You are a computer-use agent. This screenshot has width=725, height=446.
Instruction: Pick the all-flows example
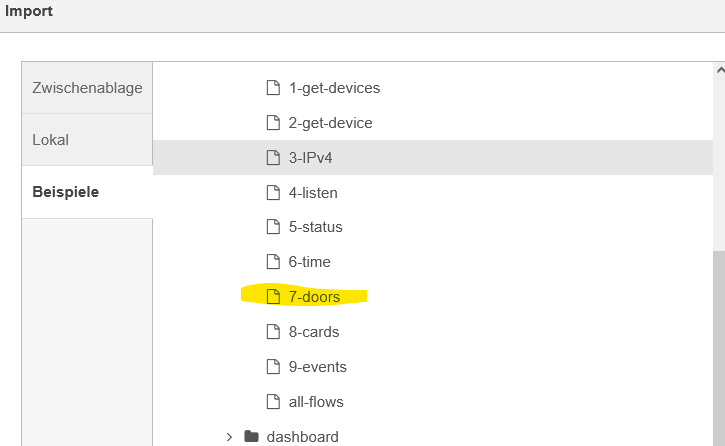tap(316, 402)
